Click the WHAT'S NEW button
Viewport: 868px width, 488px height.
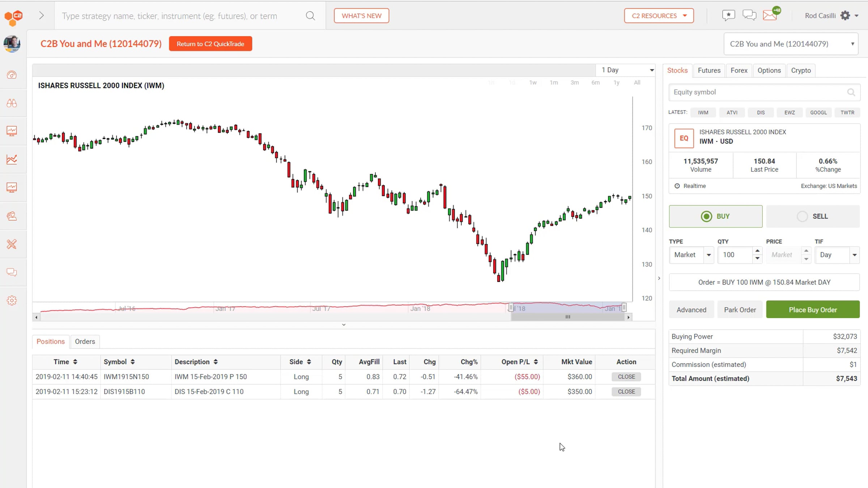(362, 16)
